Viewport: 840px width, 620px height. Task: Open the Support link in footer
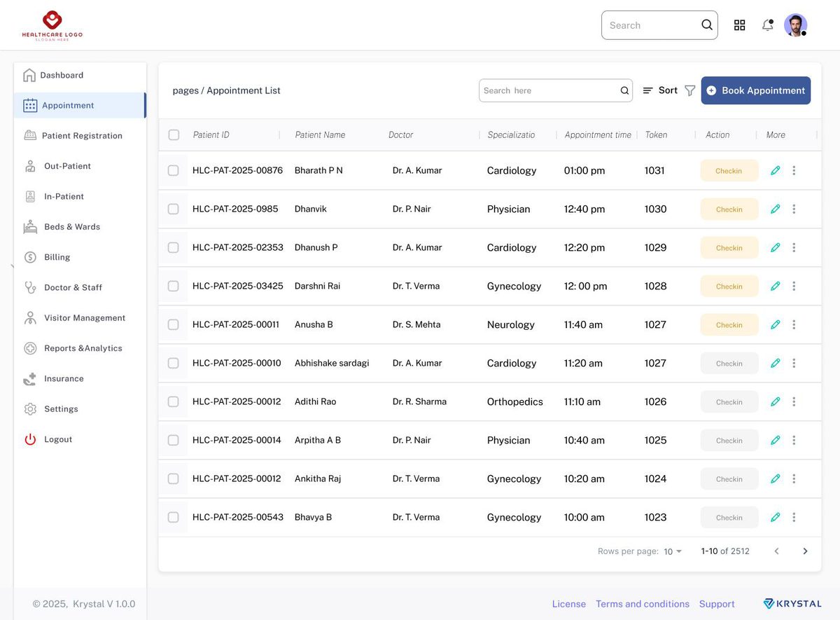click(717, 604)
